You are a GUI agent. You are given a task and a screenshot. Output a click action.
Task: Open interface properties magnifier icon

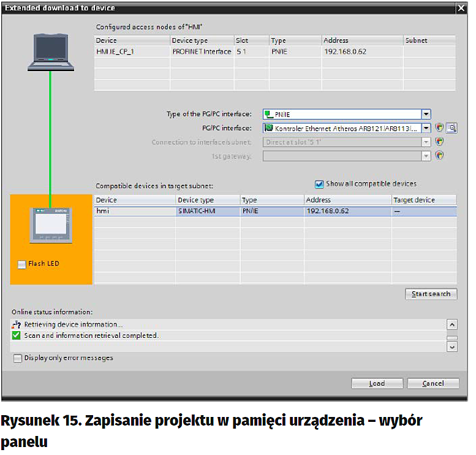point(451,128)
